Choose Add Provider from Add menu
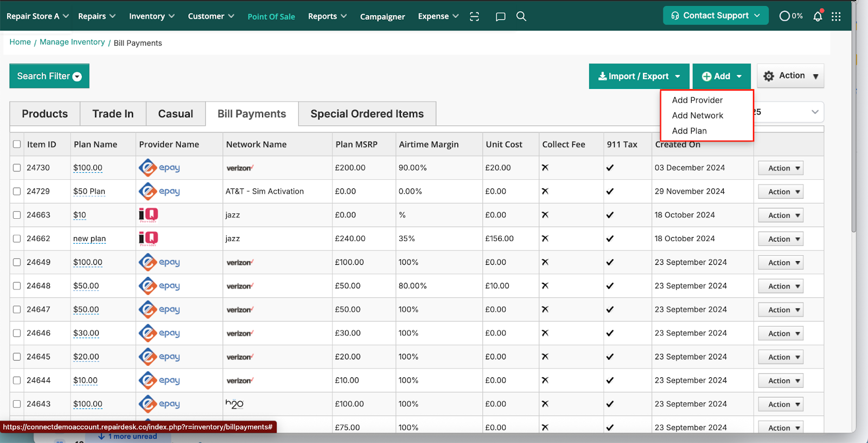Image resolution: width=868 pixels, height=443 pixels. pos(697,100)
